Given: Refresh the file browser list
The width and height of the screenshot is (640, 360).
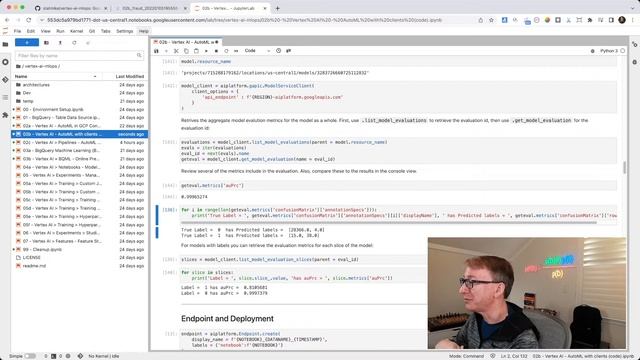Looking at the screenshot, I should click(x=74, y=42).
